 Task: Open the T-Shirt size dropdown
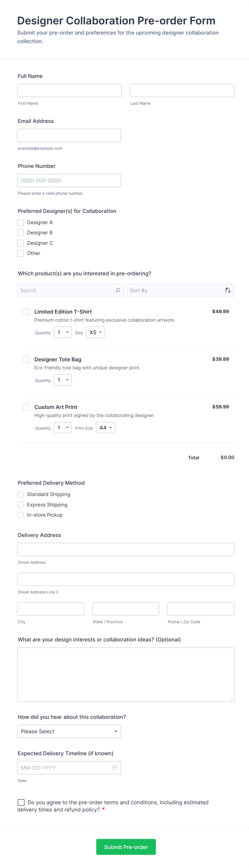click(x=95, y=332)
